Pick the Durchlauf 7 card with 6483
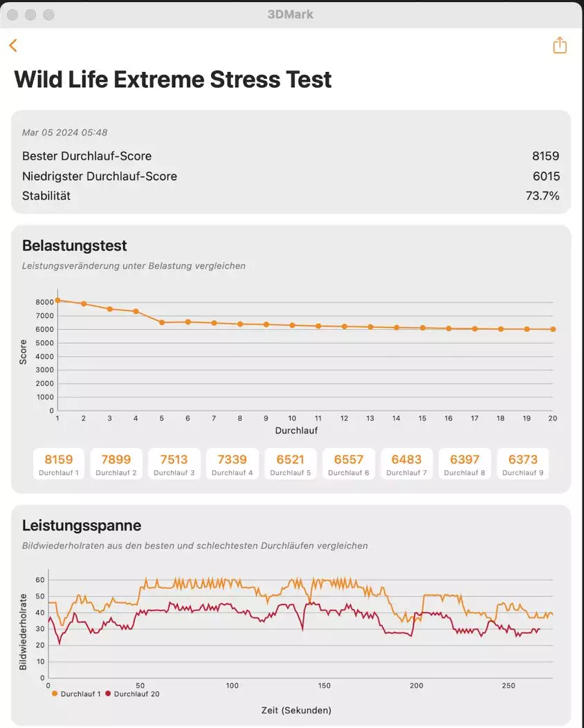This screenshot has height=728, width=584. pyautogui.click(x=407, y=464)
